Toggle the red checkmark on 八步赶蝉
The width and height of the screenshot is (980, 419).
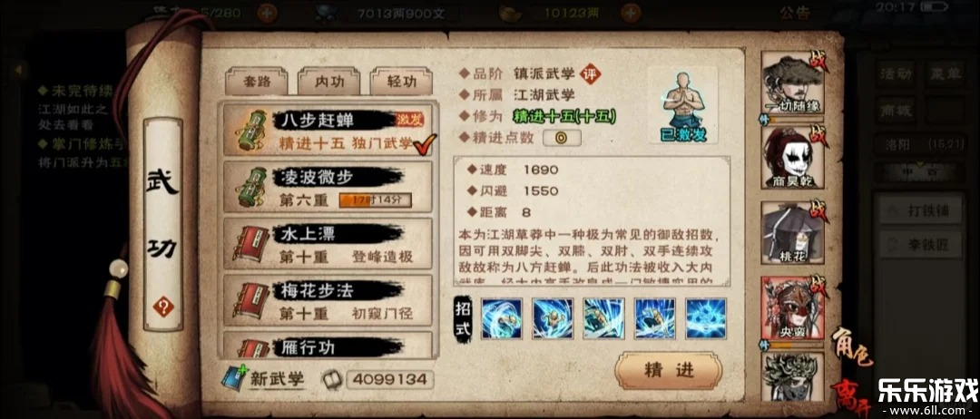point(425,145)
